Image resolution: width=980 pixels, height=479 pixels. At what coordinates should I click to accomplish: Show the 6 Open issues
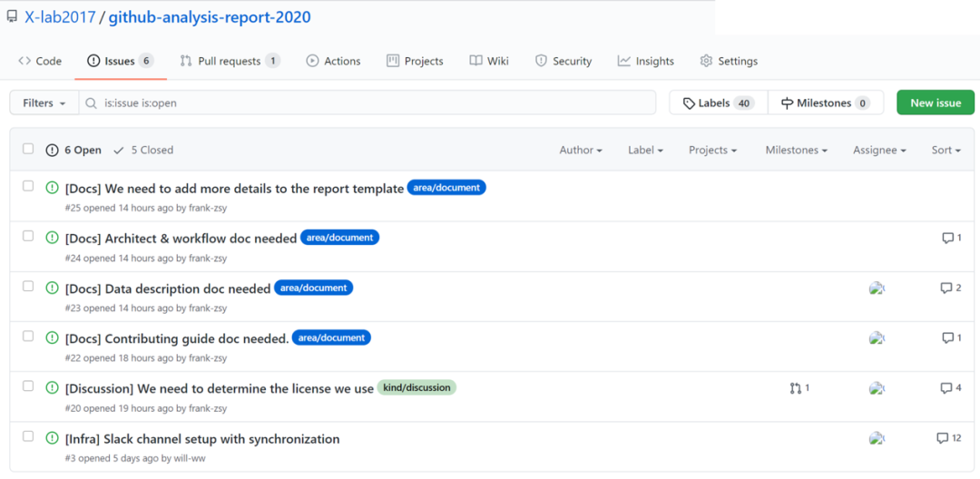tap(73, 150)
